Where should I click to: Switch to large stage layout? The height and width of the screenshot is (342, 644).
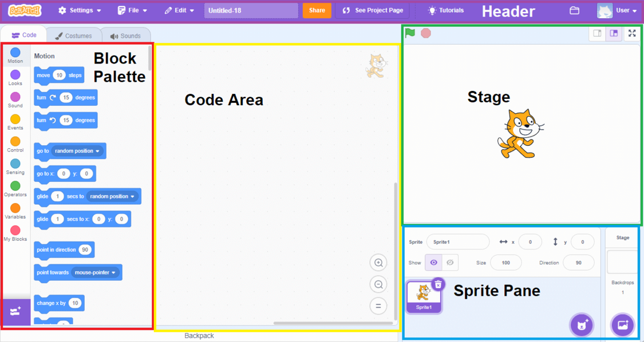[x=614, y=34]
